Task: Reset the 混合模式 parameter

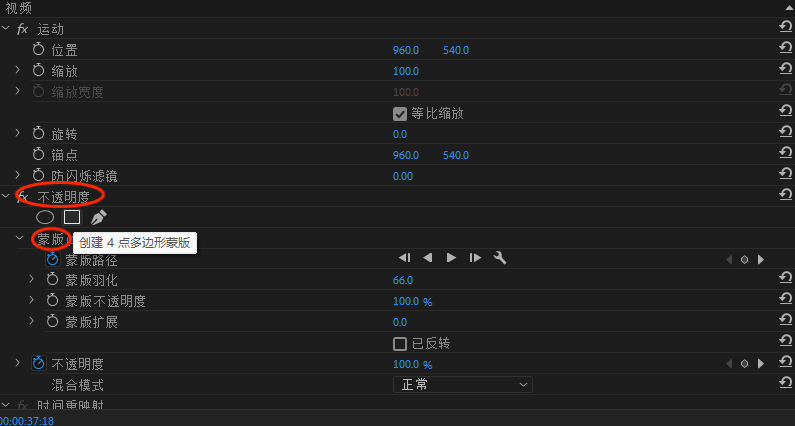Action: click(x=785, y=382)
